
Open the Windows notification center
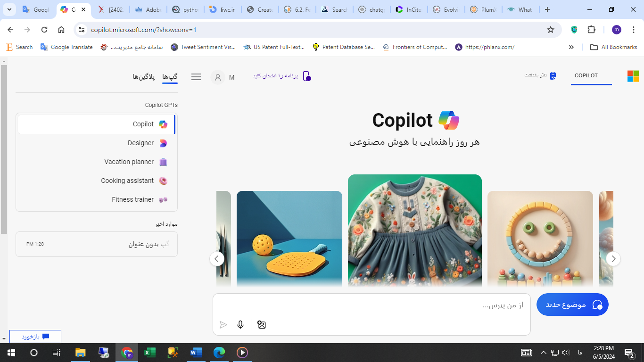(629, 352)
